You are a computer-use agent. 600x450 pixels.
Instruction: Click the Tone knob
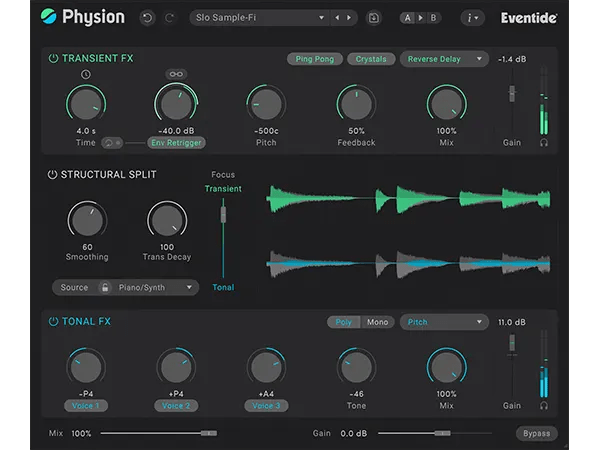pyautogui.click(x=356, y=367)
